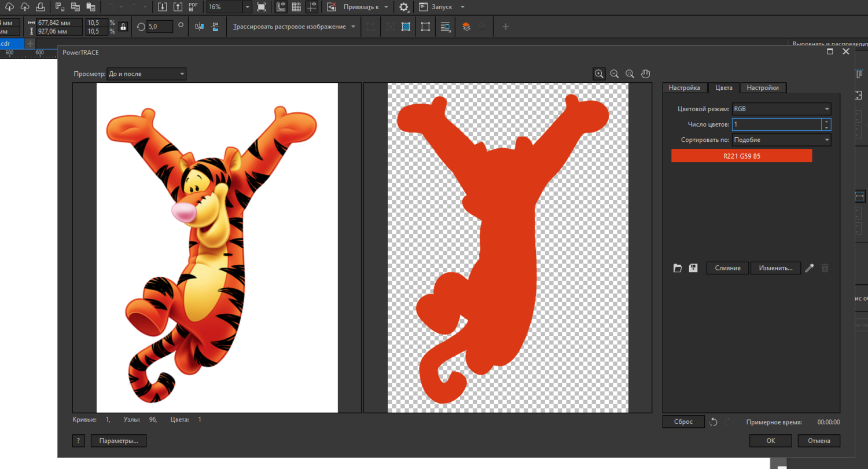
Task: Select the R221 G59 B5 color swatch
Action: click(741, 156)
